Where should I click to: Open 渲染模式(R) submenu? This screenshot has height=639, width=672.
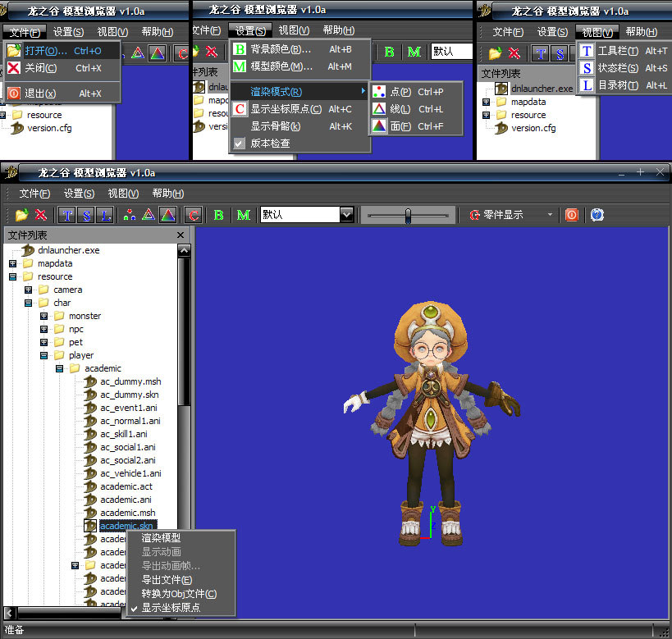click(x=300, y=92)
